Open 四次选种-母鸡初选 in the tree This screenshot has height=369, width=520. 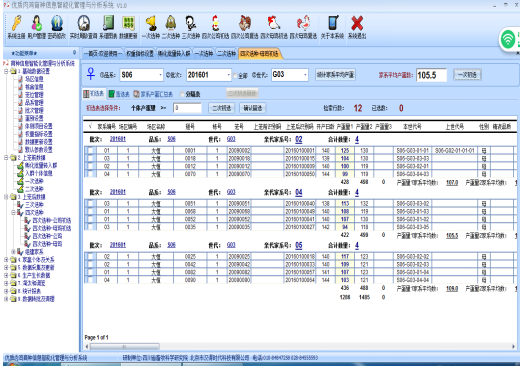coord(52,228)
